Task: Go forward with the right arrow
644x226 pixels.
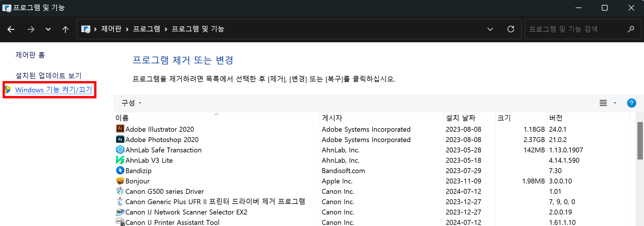Action: point(31,29)
